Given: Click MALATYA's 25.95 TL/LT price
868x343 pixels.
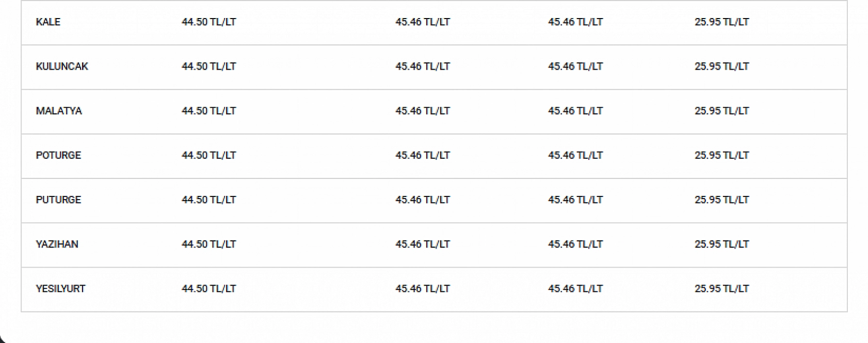Looking at the screenshot, I should click(721, 111).
